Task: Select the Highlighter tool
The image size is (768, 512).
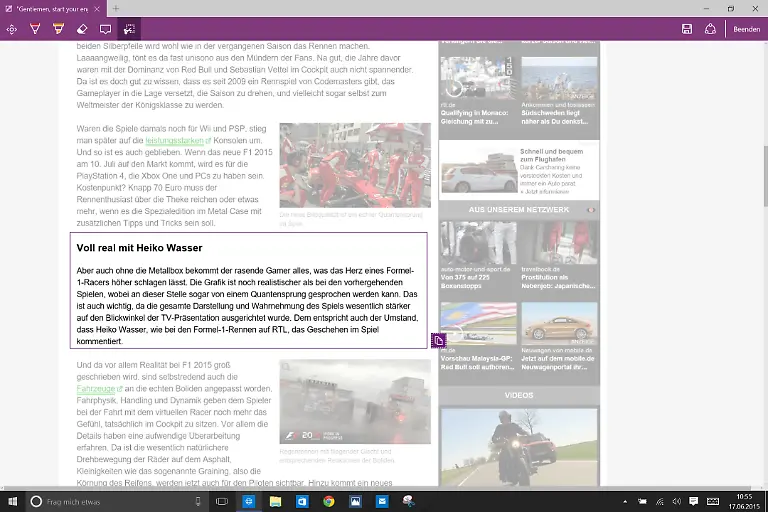Action: pyautogui.click(x=58, y=29)
